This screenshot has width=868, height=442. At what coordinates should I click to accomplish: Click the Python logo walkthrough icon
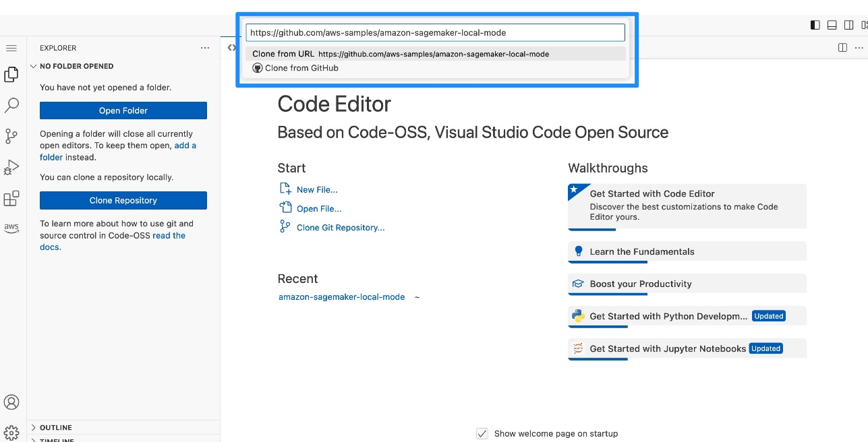pyautogui.click(x=578, y=316)
